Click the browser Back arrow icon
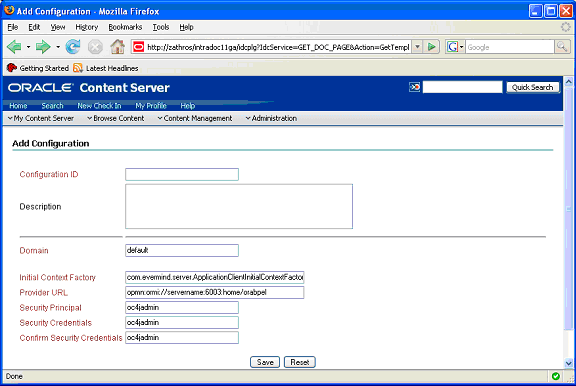This screenshot has width=576, height=386. [x=14, y=47]
